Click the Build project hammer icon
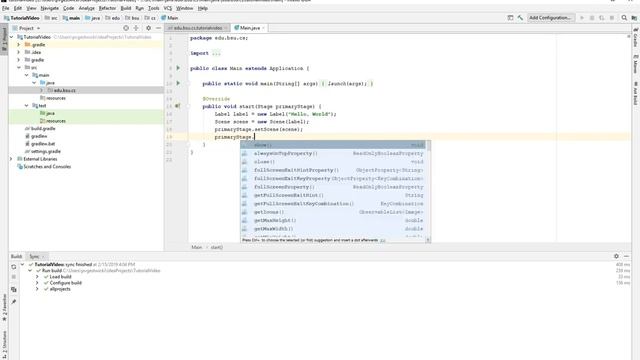The width and height of the screenshot is (640, 360). (520, 18)
